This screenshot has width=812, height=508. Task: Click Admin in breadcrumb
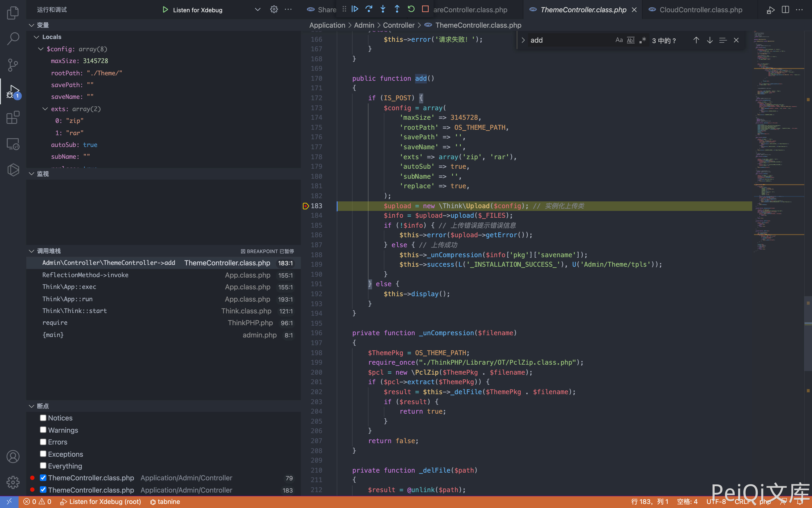click(364, 25)
